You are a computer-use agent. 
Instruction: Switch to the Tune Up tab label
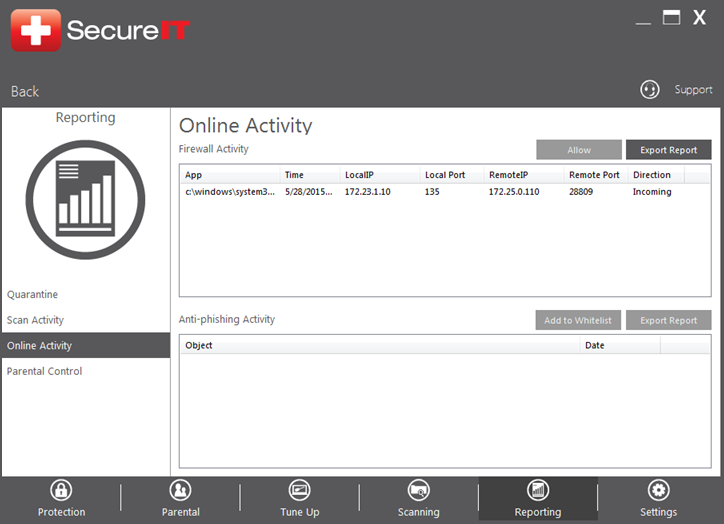coord(300,512)
